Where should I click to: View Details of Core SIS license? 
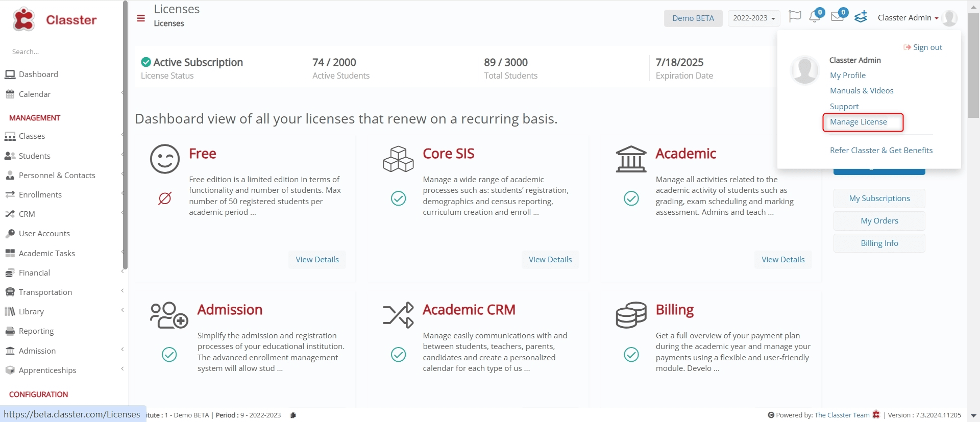tap(550, 260)
